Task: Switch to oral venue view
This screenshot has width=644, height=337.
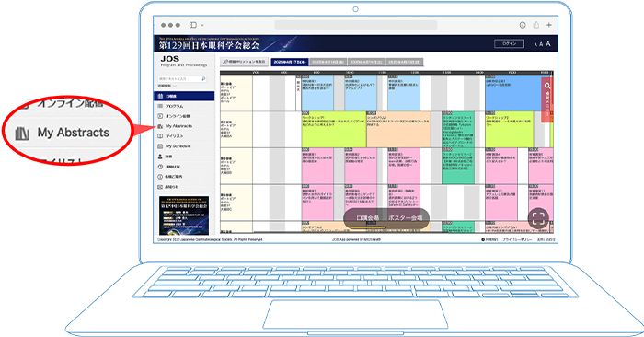Action: coord(367,218)
